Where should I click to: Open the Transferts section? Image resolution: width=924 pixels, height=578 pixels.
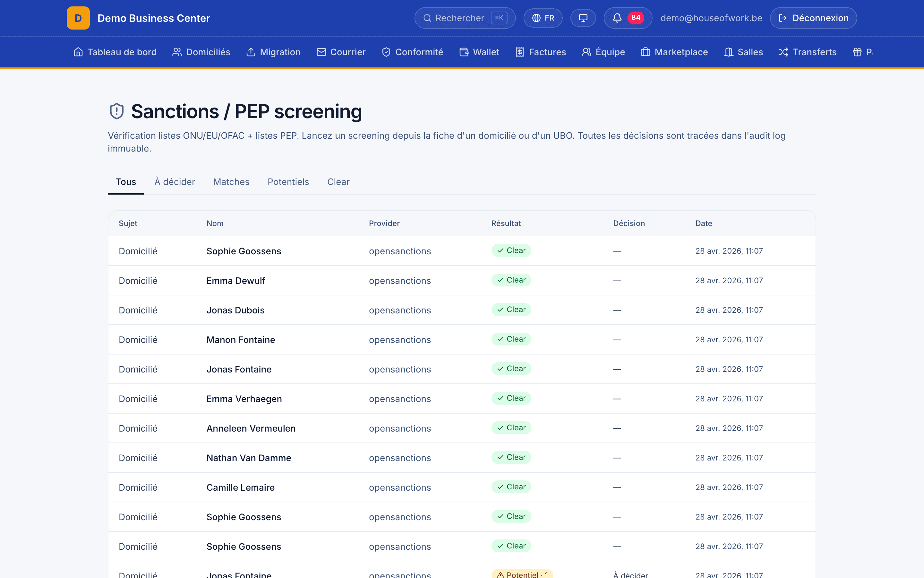[x=807, y=52]
